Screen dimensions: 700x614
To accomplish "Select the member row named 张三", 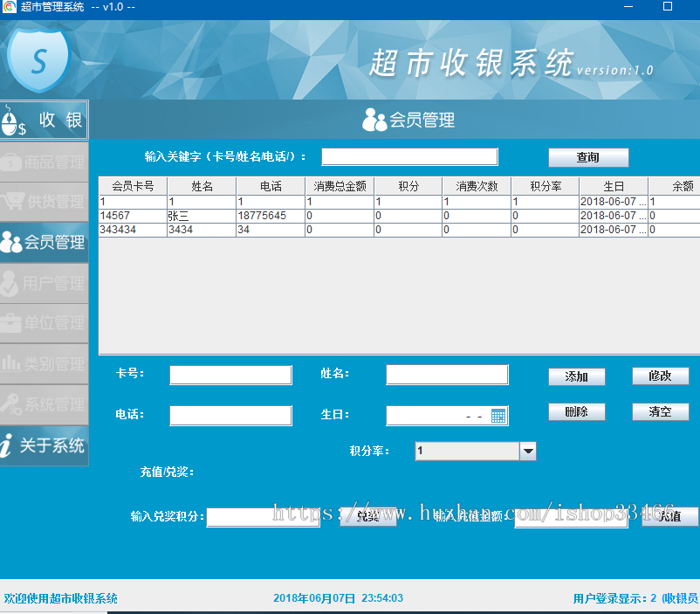I will [x=201, y=216].
